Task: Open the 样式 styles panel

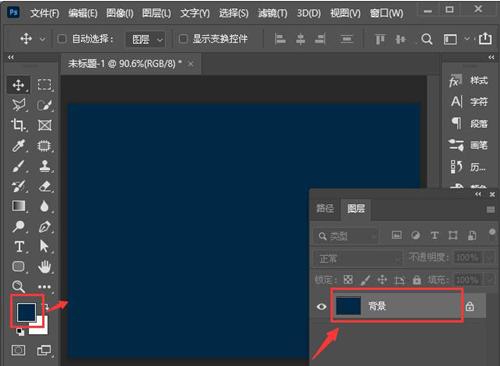Action: coord(468,81)
